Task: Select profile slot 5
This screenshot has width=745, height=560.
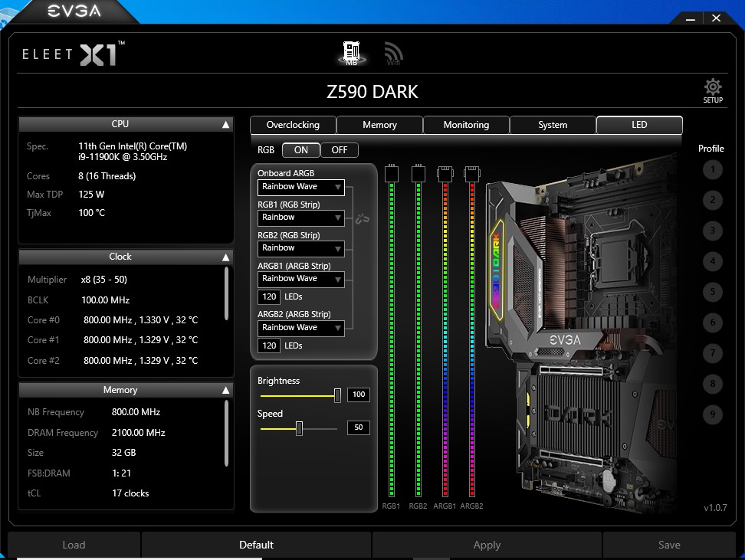Action: [x=712, y=292]
